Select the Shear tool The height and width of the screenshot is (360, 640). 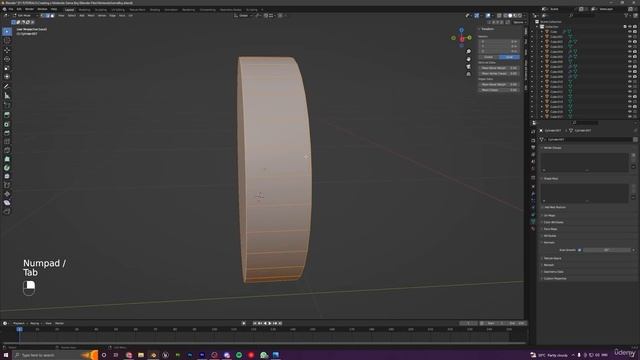point(7,202)
